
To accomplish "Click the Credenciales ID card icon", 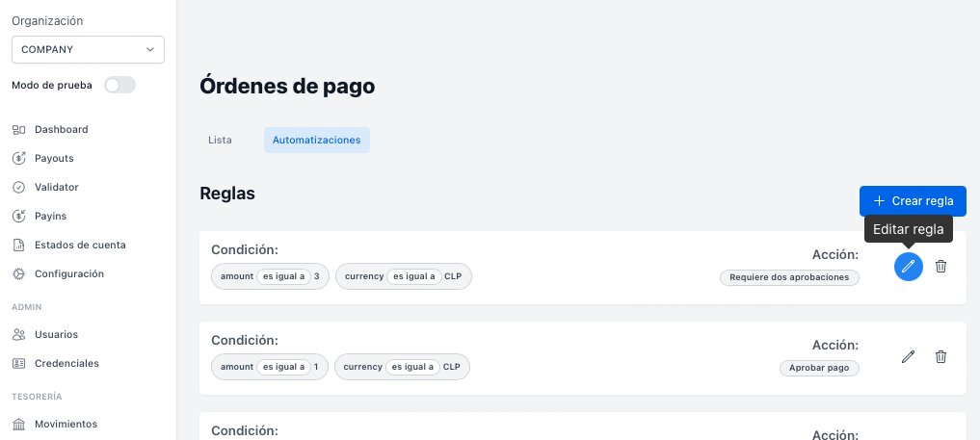I will [18, 363].
